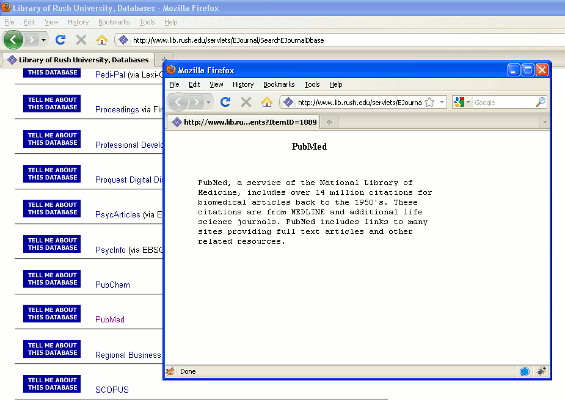Click Firefox icon in popup status bar
The image size is (565, 400).
[x=170, y=371]
